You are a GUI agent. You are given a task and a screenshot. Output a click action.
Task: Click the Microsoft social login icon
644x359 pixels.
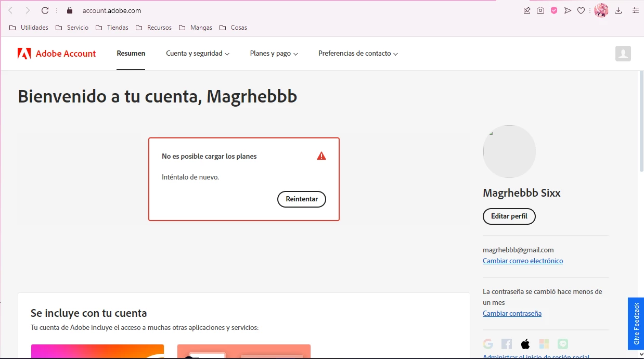tap(544, 344)
